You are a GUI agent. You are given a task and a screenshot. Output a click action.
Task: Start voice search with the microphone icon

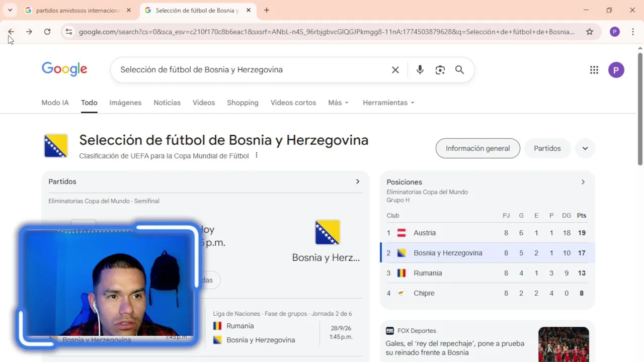420,70
